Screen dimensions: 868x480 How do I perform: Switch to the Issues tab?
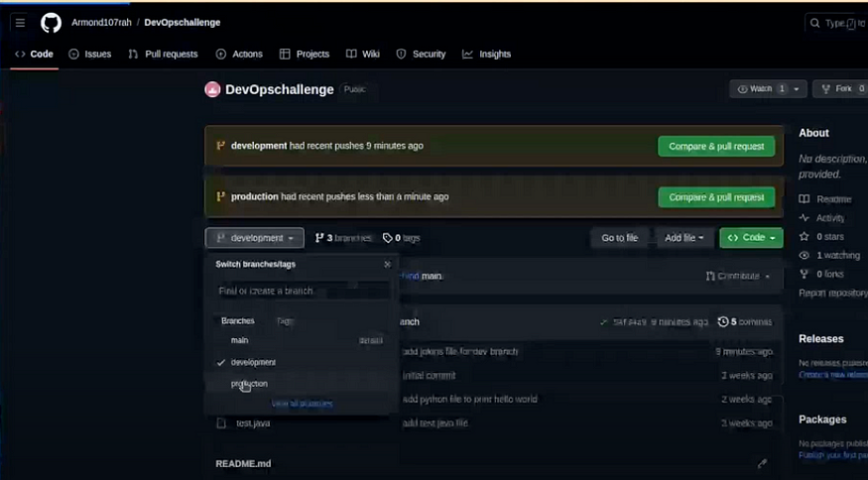[x=89, y=55]
